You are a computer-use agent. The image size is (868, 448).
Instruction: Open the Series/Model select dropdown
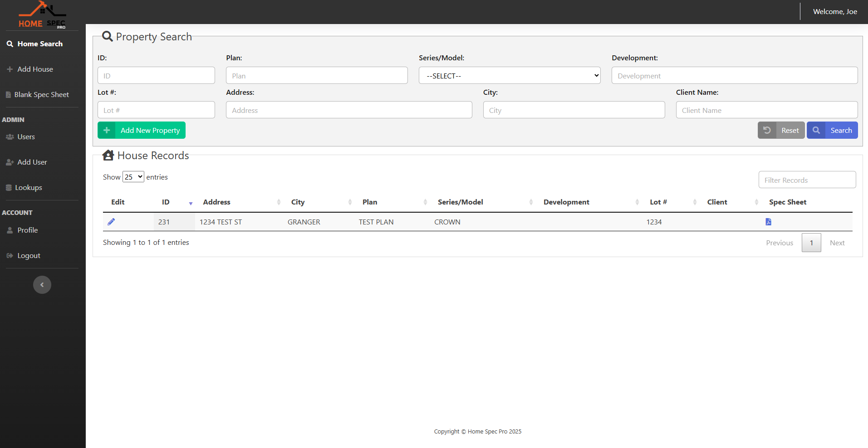(509, 76)
